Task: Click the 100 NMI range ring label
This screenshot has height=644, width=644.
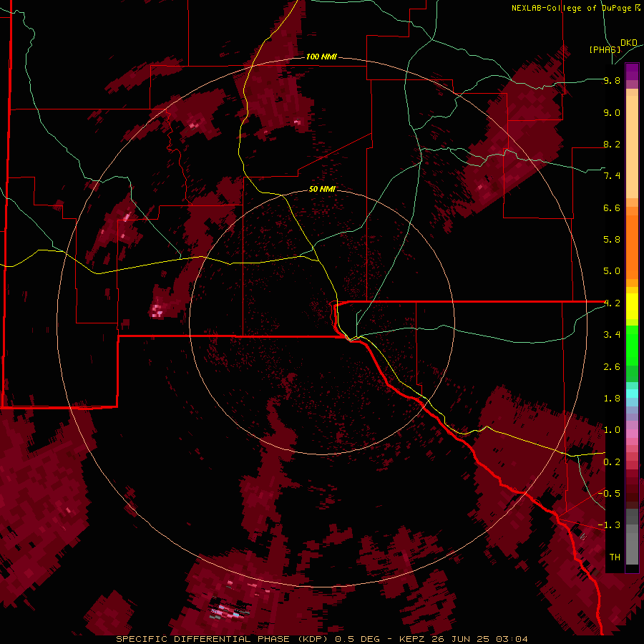Action: 321,57
